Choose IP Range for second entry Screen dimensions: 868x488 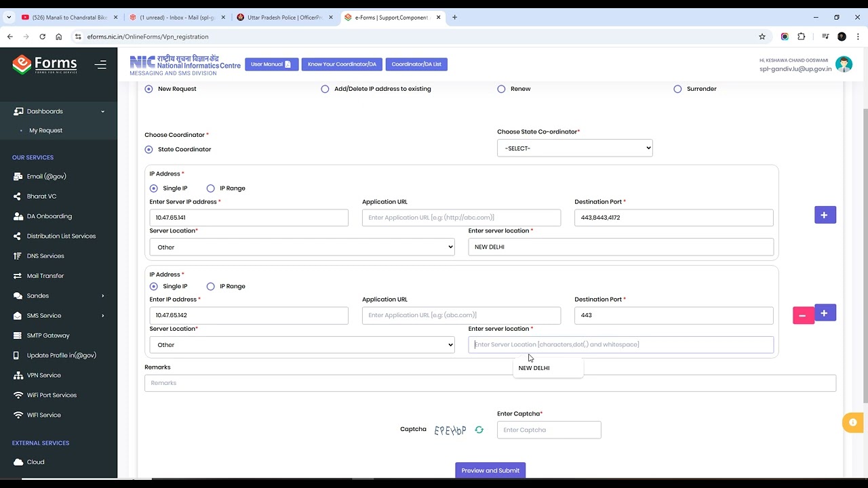point(210,286)
